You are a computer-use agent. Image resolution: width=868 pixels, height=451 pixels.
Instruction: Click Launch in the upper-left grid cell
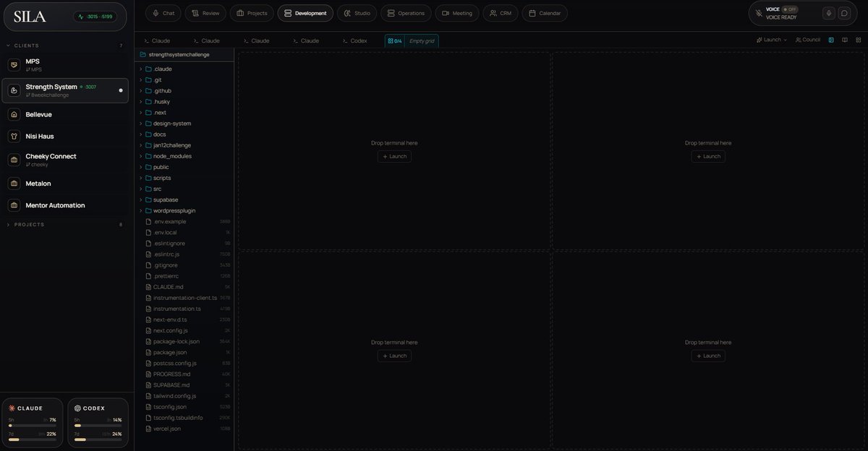(394, 156)
